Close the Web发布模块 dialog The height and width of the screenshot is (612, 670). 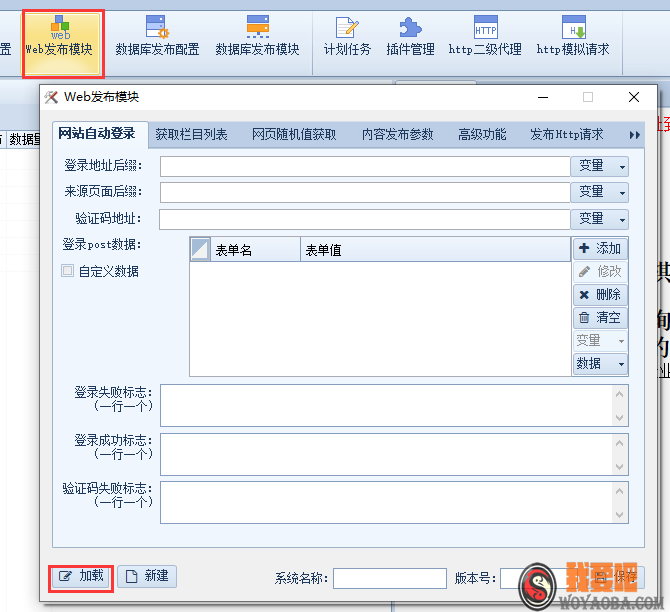coord(634,97)
